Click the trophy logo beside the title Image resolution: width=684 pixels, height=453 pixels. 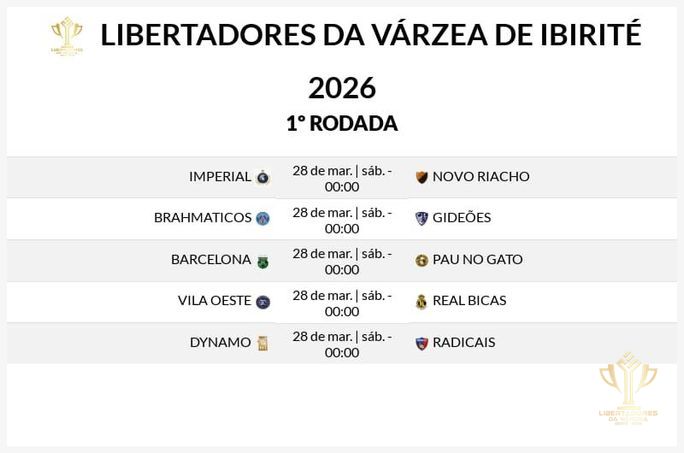[x=67, y=36]
